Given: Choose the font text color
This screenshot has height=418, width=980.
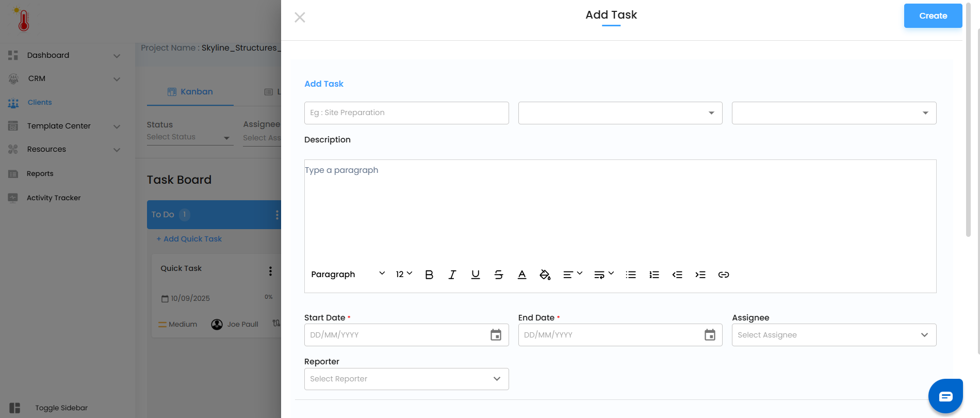Looking at the screenshot, I should tap(522, 275).
